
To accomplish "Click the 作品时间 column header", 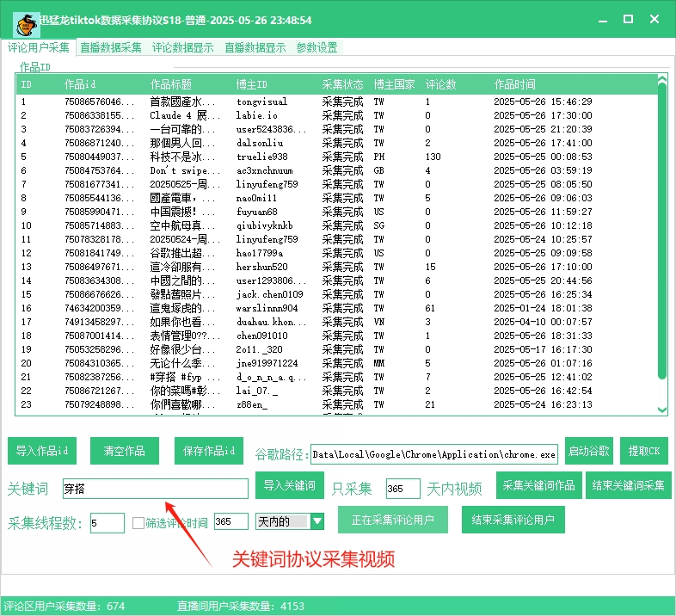I will pyautogui.click(x=515, y=84).
